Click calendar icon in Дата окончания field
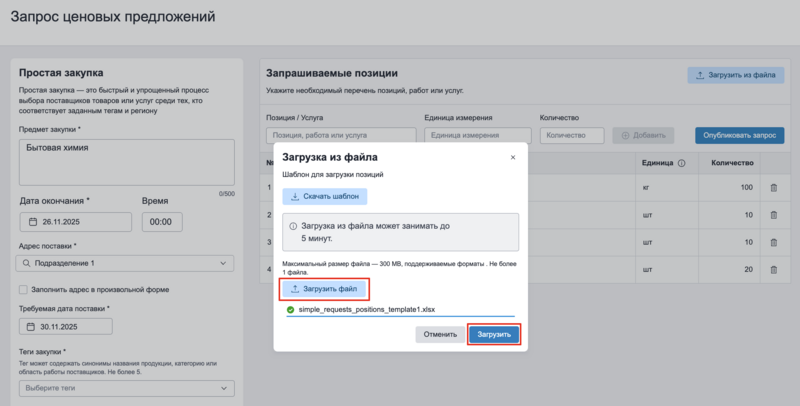Screen dimensions: 800x406 pos(33,222)
